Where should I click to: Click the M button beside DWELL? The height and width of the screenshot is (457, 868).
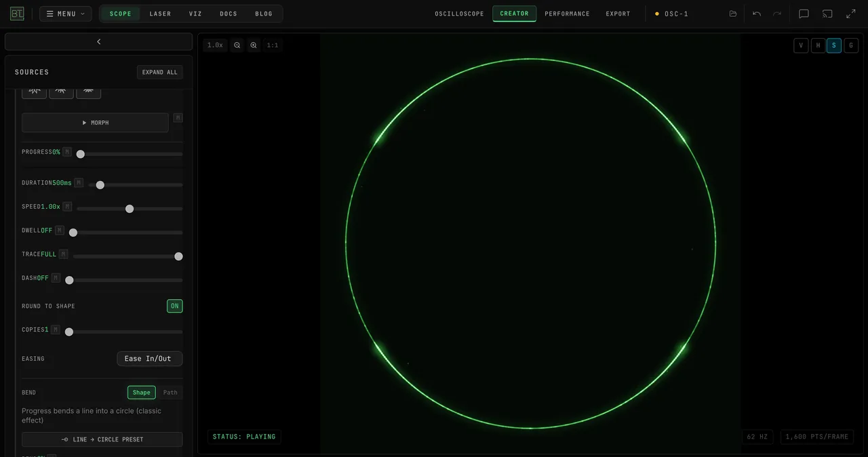60,231
